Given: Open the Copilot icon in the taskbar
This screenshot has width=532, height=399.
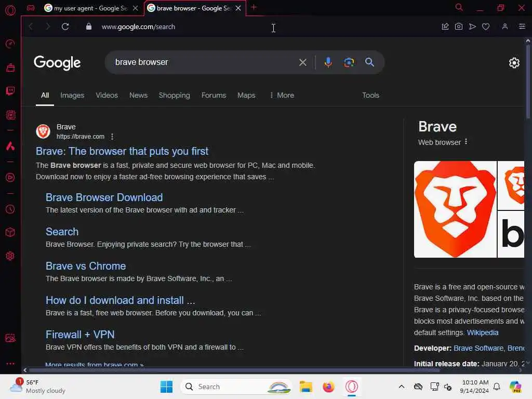Looking at the screenshot, I should pyautogui.click(x=515, y=387).
